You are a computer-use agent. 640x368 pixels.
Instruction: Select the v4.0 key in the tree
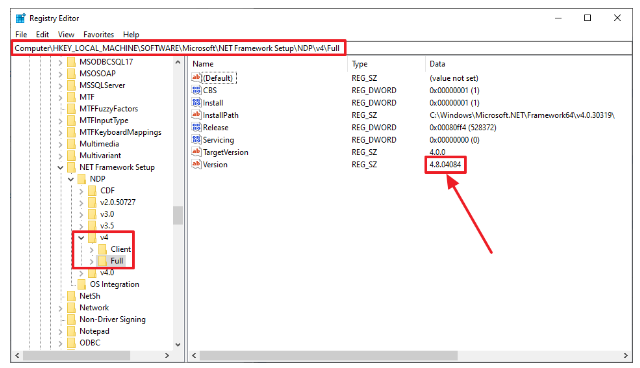(107, 273)
